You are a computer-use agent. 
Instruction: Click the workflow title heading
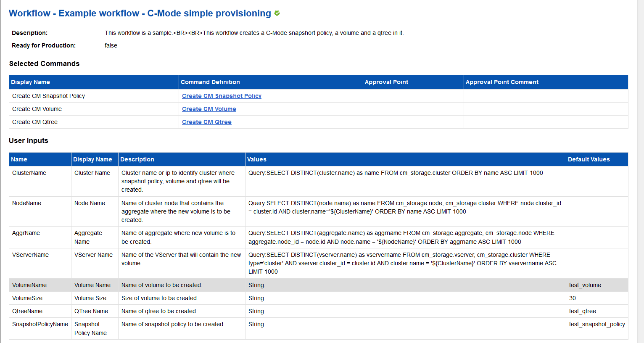point(140,13)
